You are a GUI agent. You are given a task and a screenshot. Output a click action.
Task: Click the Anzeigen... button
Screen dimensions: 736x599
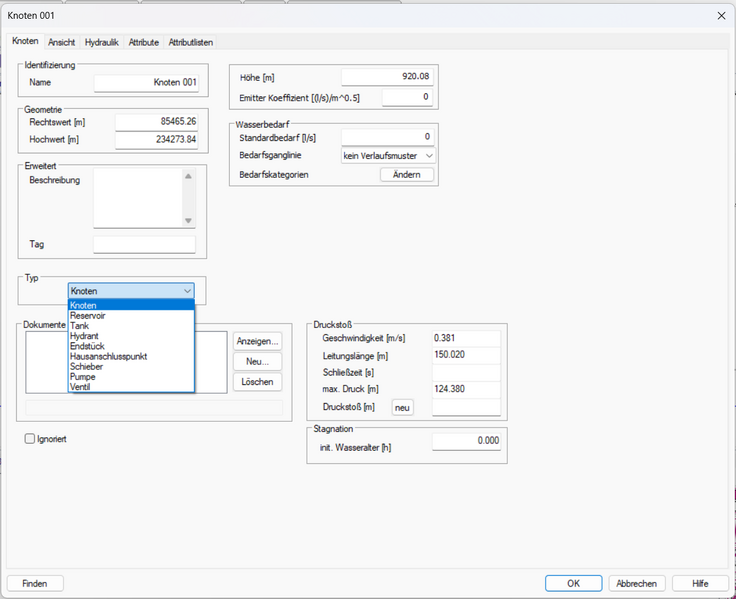click(x=257, y=341)
